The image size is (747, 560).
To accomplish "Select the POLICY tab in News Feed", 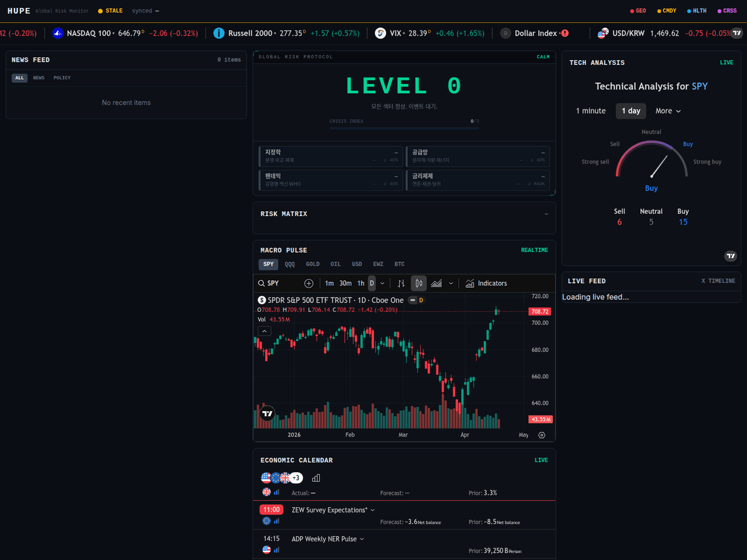I will click(x=62, y=78).
